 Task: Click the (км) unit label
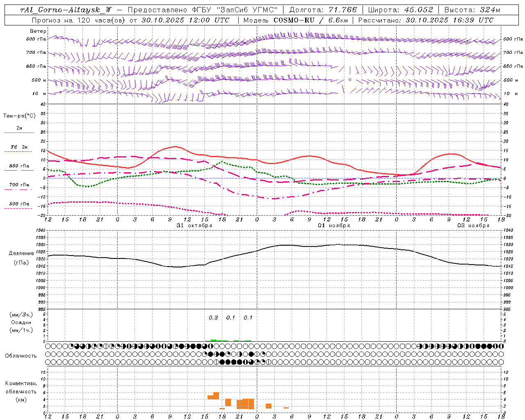21,399
